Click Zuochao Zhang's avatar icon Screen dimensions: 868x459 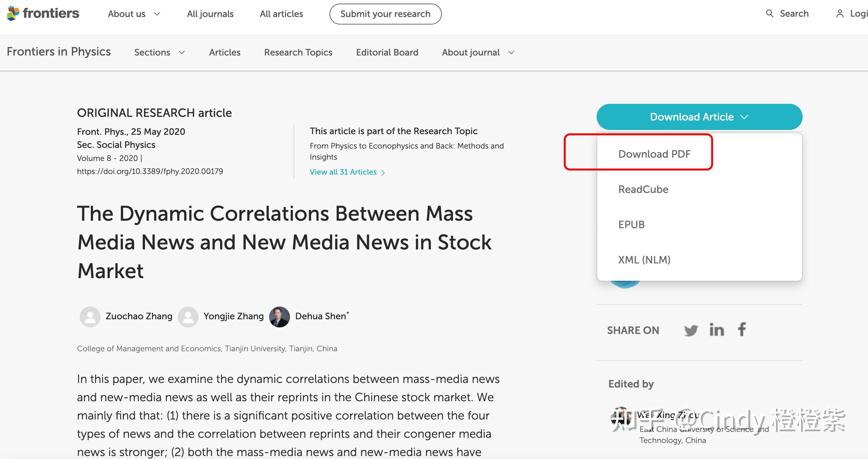(90, 317)
